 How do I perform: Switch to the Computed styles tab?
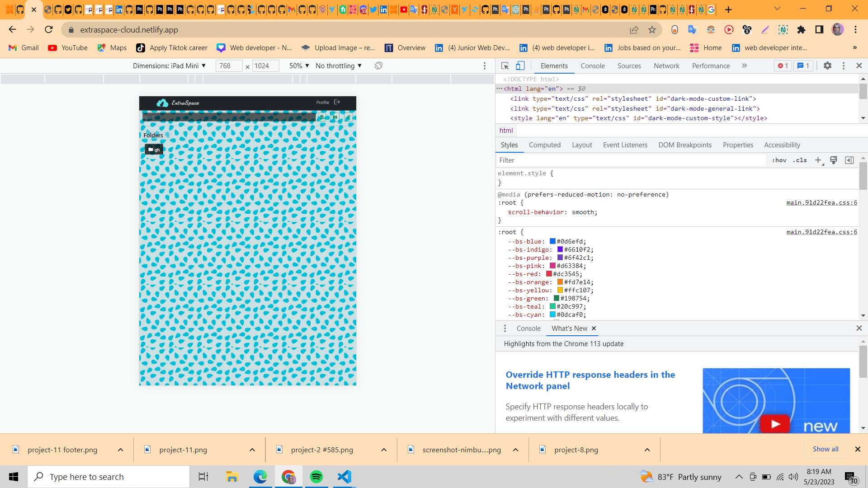coord(545,145)
